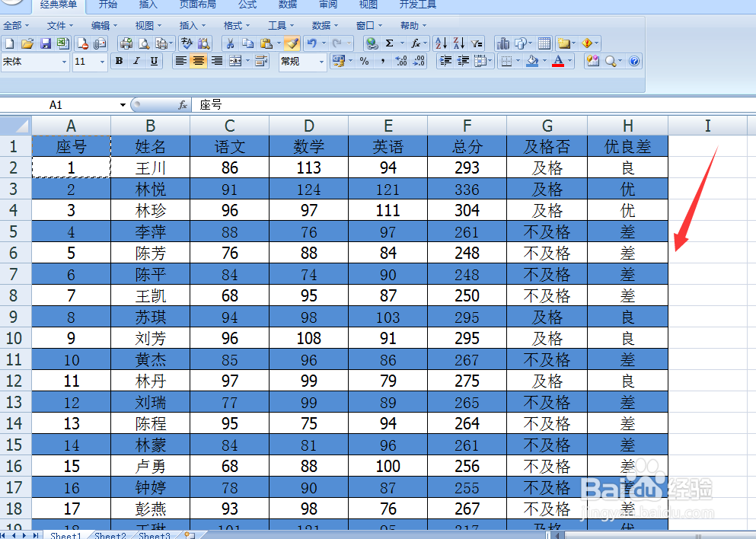This screenshot has width=756, height=539.
Task: Open Help with the blue question mark icon
Action: point(634,61)
